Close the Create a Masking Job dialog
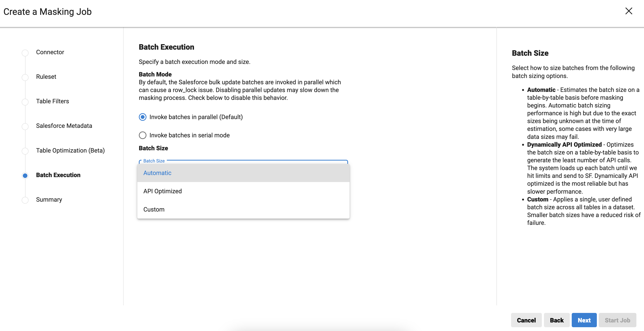Image resolution: width=644 pixels, height=331 pixels. [x=629, y=11]
